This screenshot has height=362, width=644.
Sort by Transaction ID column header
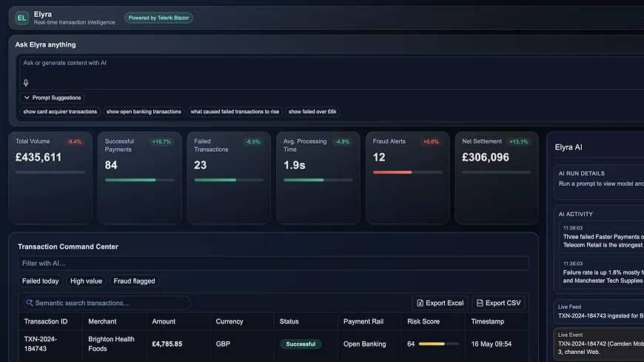pyautogui.click(x=50, y=321)
